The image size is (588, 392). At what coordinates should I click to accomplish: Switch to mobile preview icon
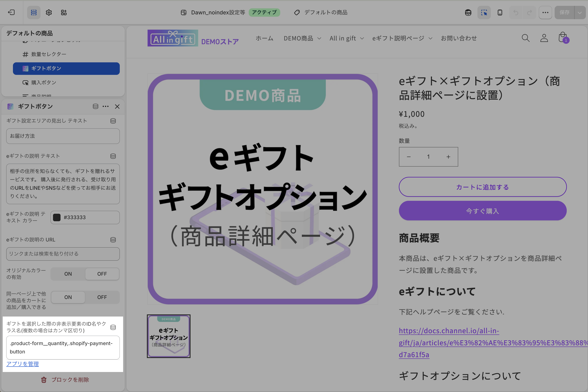(x=500, y=13)
